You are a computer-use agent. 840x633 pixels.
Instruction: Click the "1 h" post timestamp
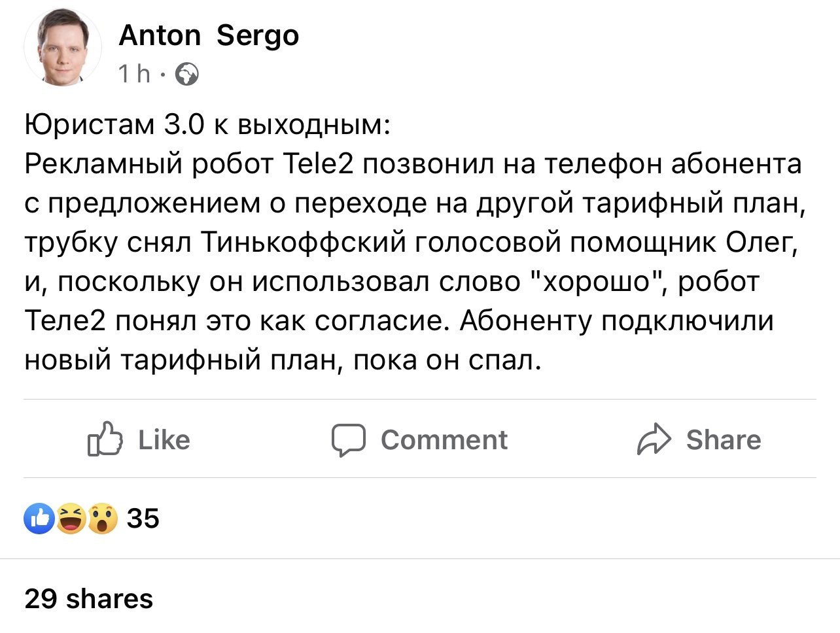pyautogui.click(x=134, y=75)
